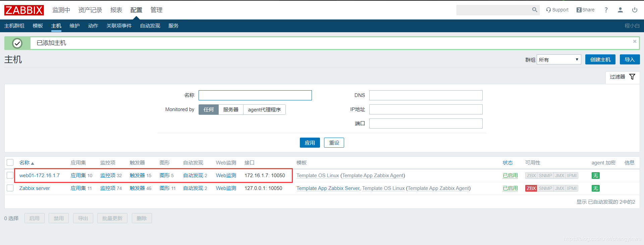Focus the DNS filter field
Viewport: 644px width, 245px height.
tap(426, 95)
